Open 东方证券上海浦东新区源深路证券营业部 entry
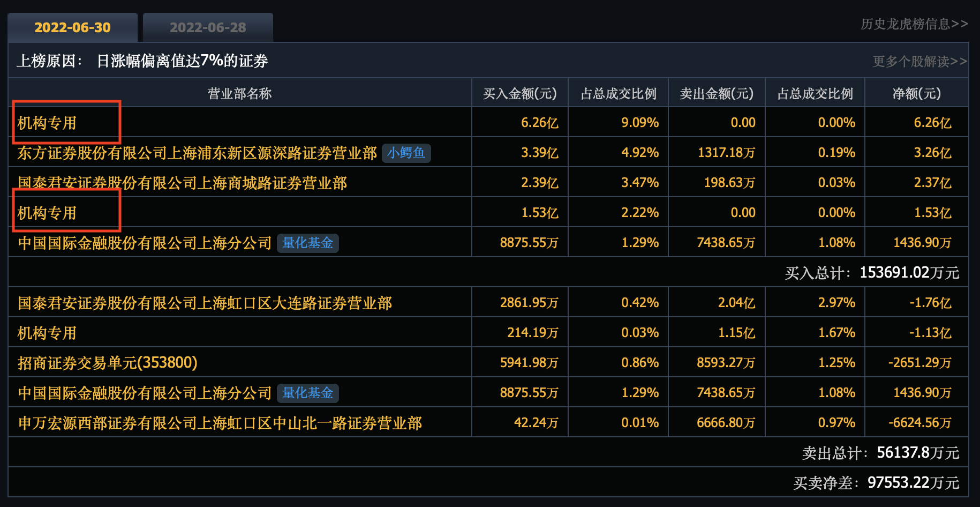The width and height of the screenshot is (980, 507). tap(197, 153)
